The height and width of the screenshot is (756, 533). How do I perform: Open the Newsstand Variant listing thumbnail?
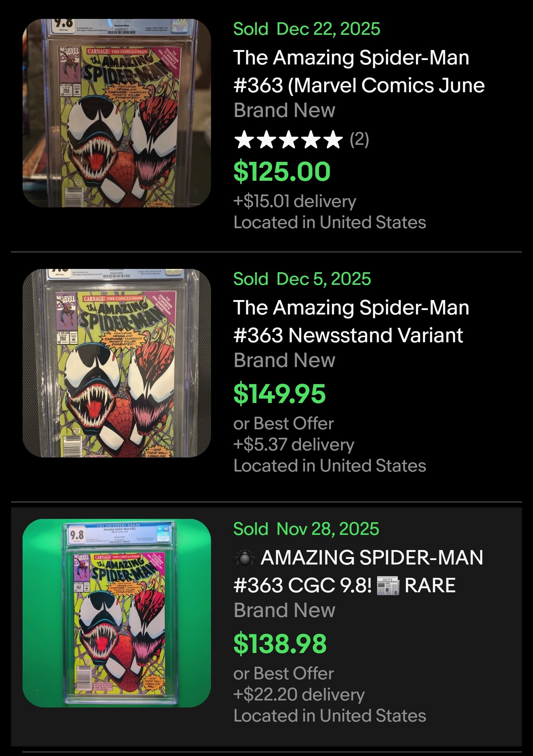point(117,363)
